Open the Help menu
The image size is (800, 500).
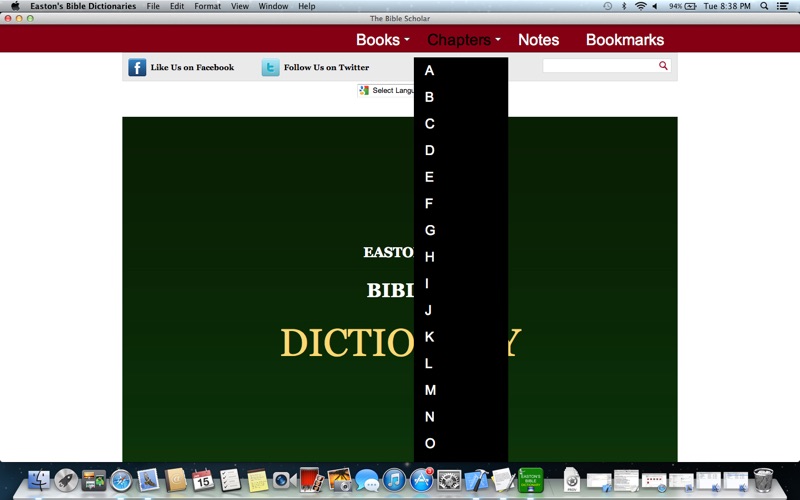[307, 6]
